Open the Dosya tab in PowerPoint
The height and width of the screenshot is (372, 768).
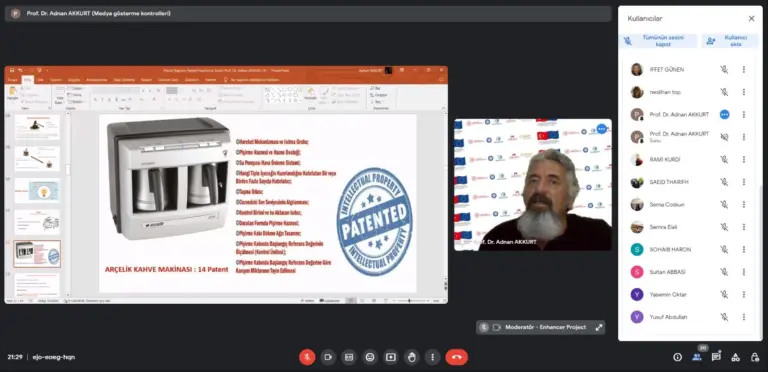pos(13,79)
